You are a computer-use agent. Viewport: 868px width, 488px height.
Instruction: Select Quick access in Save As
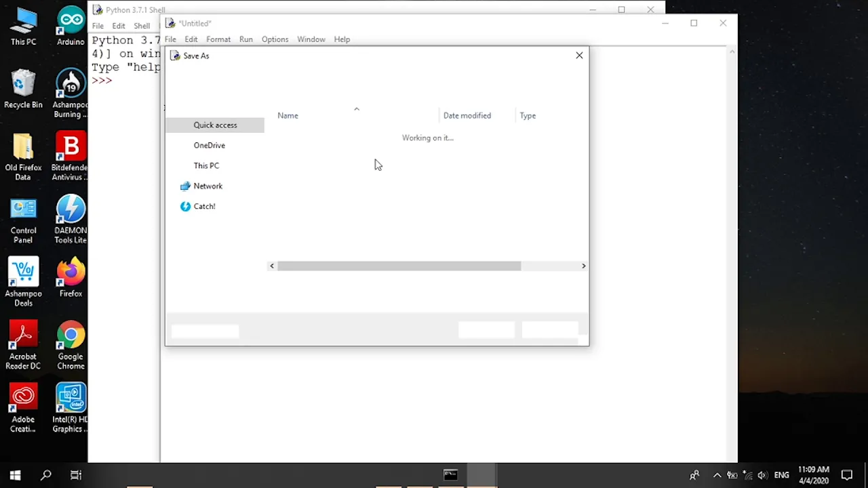215,125
